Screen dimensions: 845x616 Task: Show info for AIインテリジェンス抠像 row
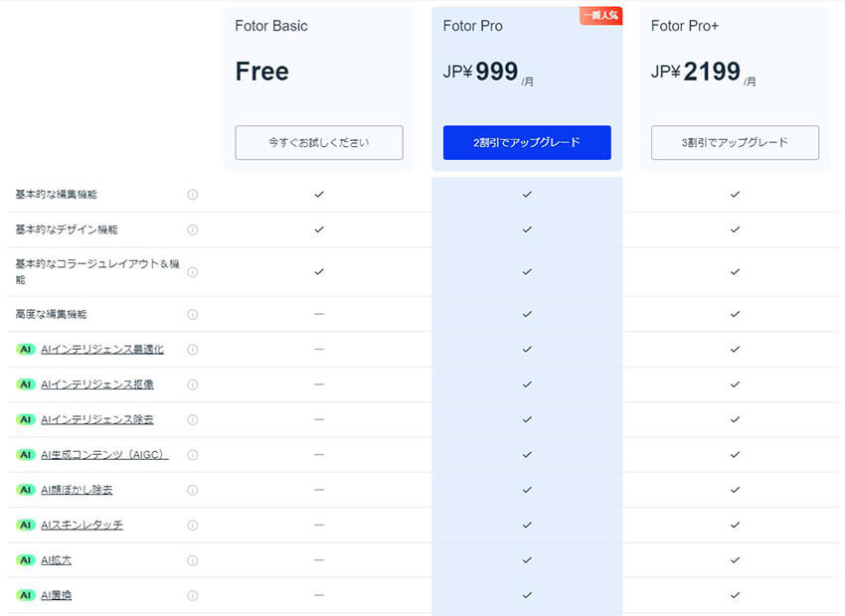click(x=193, y=385)
